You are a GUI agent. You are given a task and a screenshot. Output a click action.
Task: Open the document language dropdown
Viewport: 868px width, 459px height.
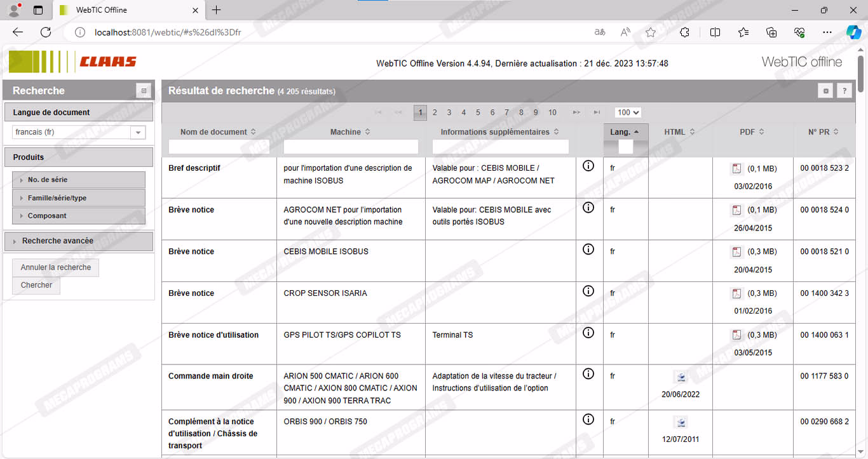coord(137,132)
